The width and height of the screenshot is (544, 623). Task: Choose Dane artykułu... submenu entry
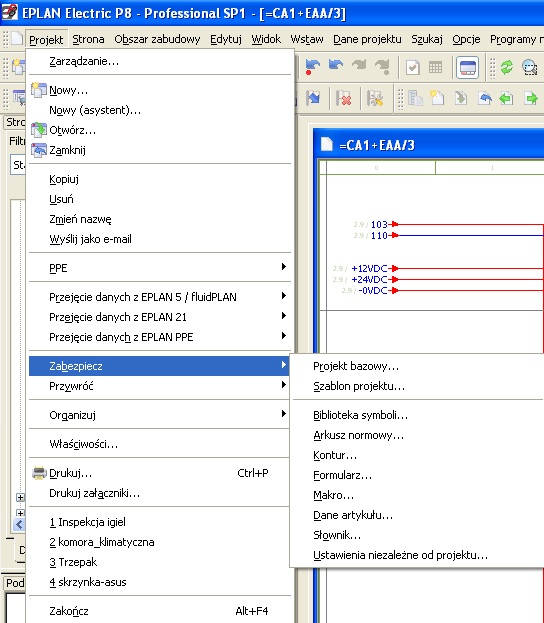[x=418, y=515]
